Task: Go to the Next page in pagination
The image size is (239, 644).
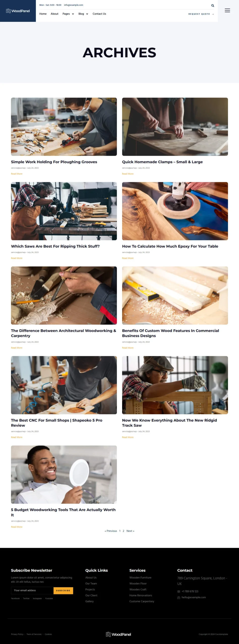Action: [130, 531]
